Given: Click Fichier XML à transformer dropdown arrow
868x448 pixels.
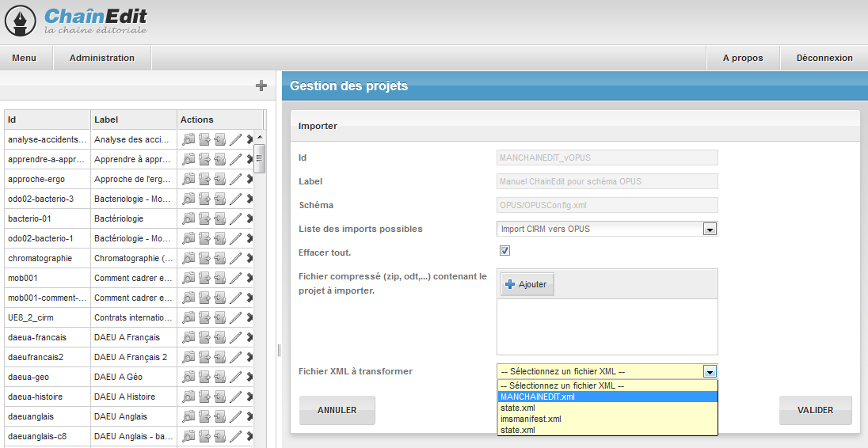Looking at the screenshot, I should tap(710, 371).
